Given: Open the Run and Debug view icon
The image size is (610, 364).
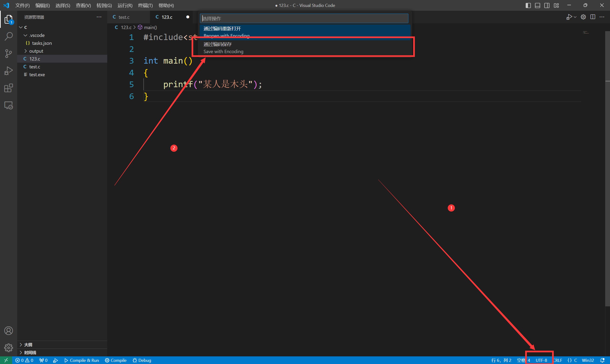Looking at the screenshot, I should pyautogui.click(x=9, y=71).
